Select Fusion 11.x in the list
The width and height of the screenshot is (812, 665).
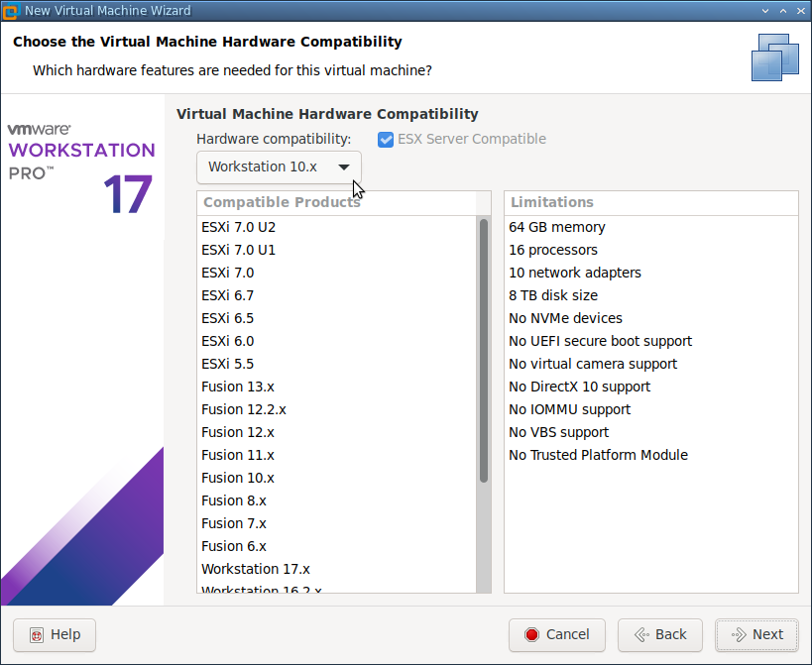337,455
